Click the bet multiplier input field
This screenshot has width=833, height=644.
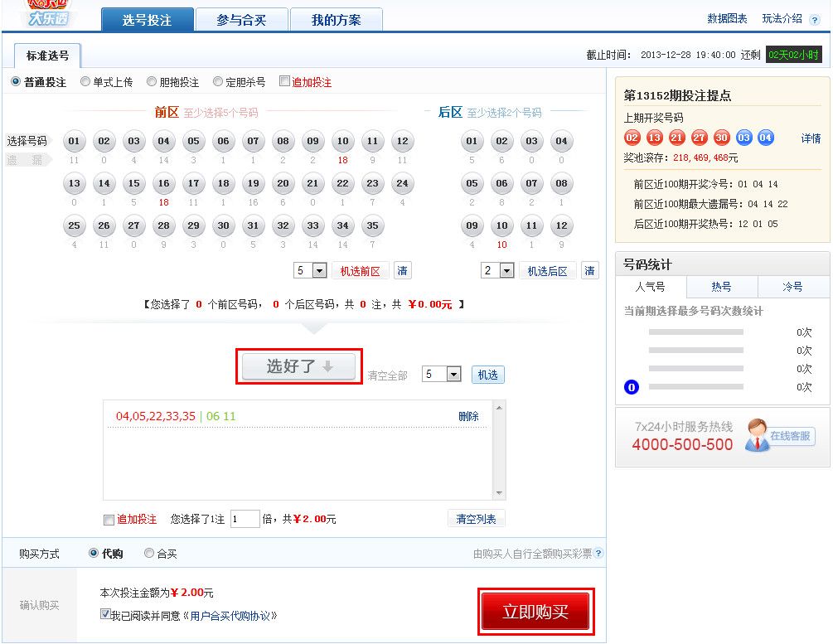[x=245, y=520]
